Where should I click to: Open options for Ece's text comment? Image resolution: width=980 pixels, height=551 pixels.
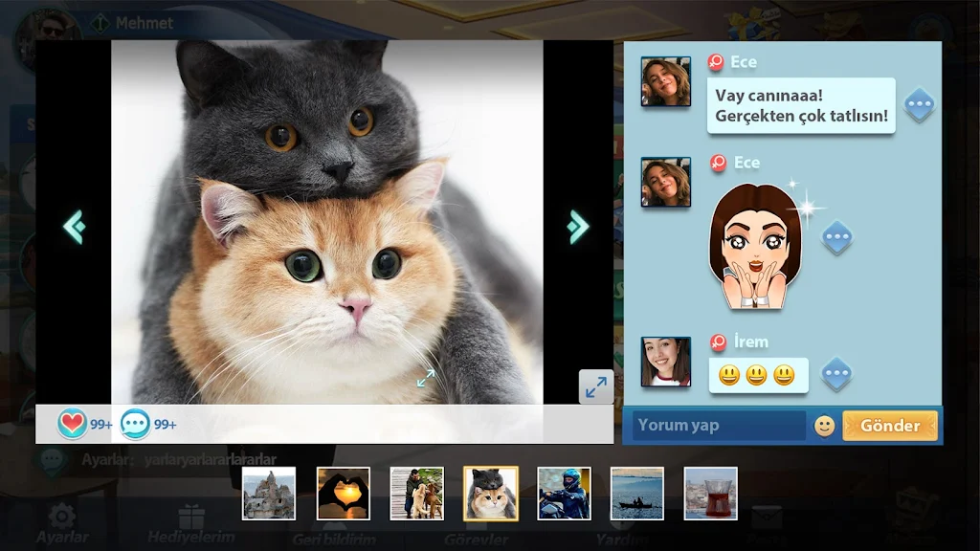919,104
